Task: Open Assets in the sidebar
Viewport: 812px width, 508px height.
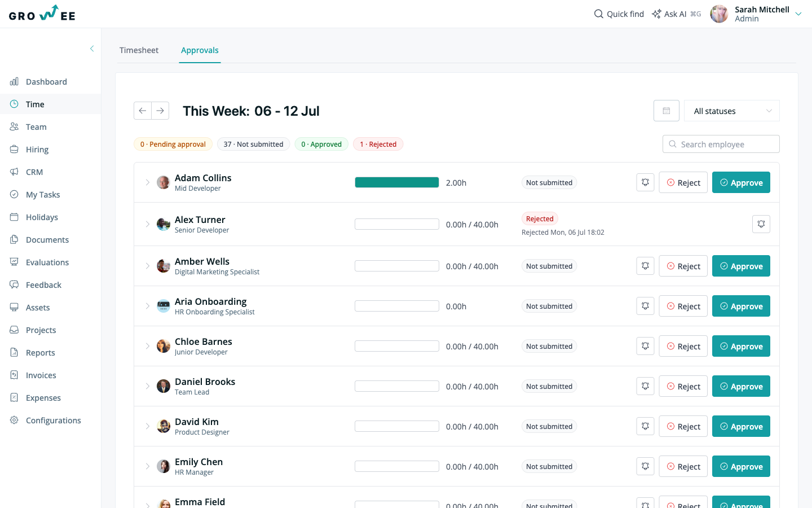Action: coord(51,308)
